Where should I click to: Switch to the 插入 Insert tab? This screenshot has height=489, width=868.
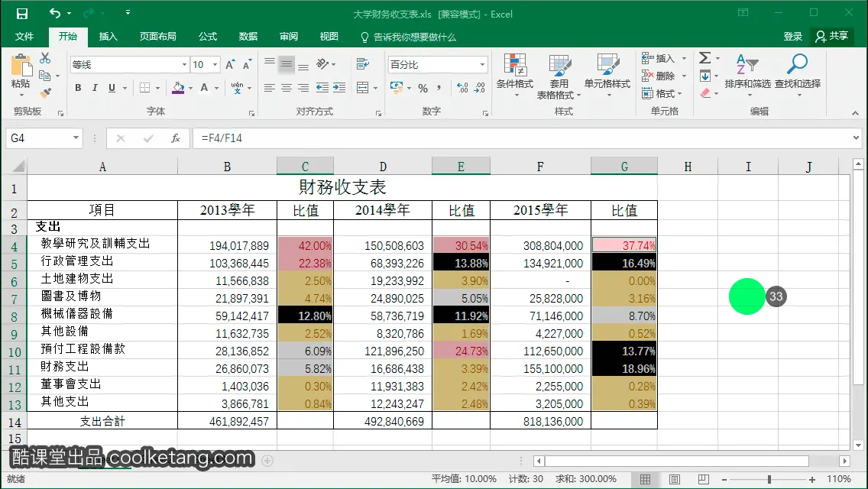click(x=108, y=37)
